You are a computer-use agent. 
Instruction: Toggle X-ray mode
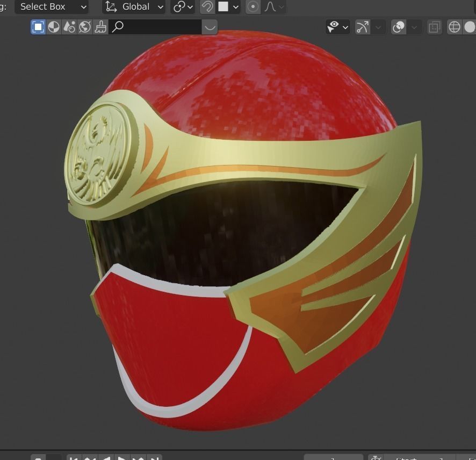point(435,27)
